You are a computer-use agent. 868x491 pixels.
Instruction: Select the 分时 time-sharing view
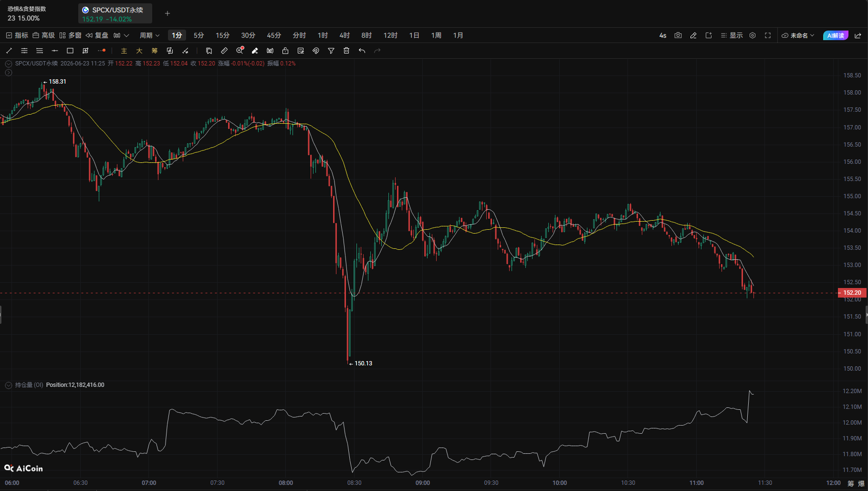click(299, 35)
